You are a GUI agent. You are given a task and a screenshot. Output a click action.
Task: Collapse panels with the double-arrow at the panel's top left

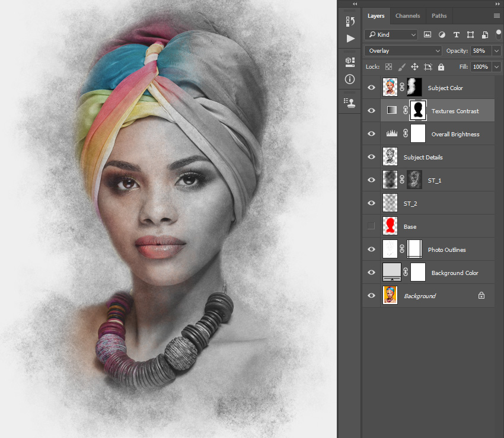click(x=355, y=4)
